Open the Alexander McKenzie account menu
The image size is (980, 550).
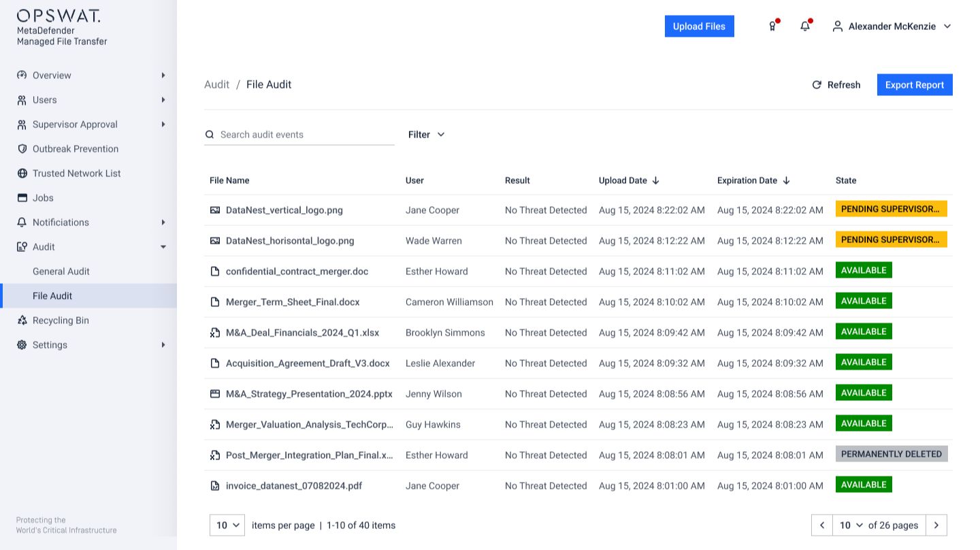point(892,26)
